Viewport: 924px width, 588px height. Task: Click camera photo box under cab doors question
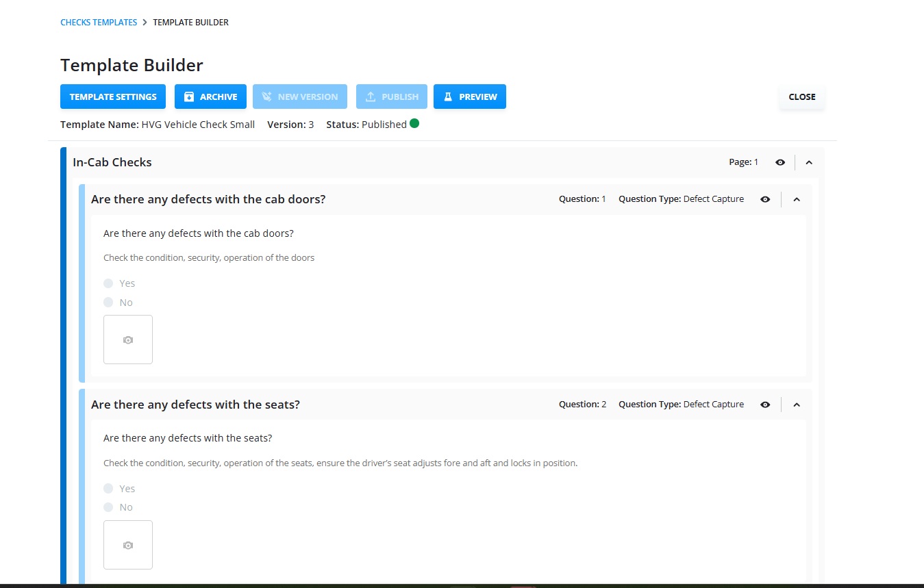pyautogui.click(x=128, y=340)
